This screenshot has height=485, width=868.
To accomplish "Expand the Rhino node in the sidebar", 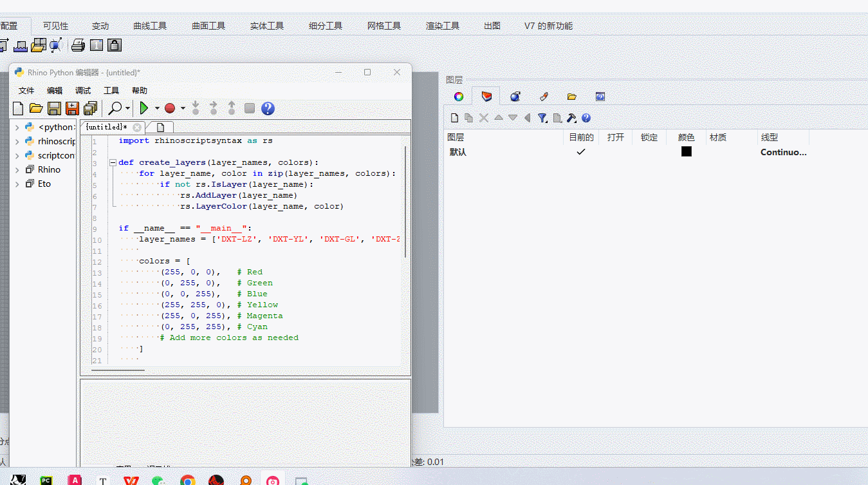I will pos(17,169).
